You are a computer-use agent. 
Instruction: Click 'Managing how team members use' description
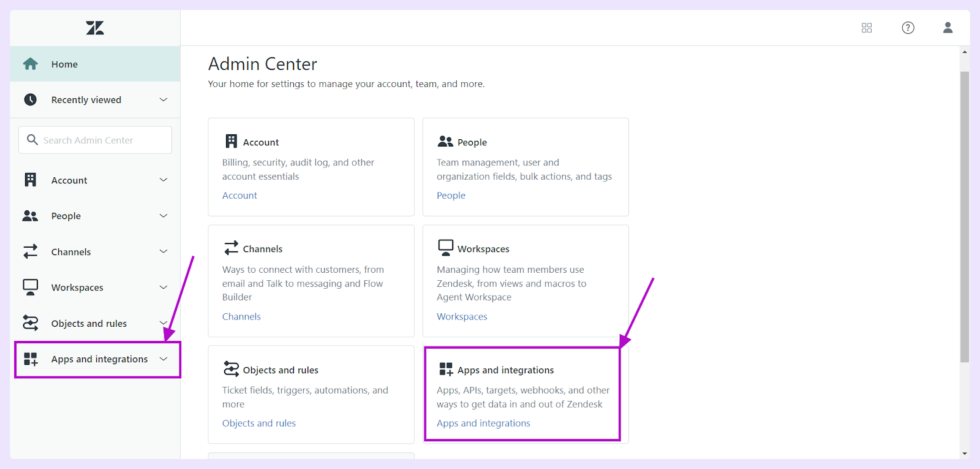tap(511, 283)
